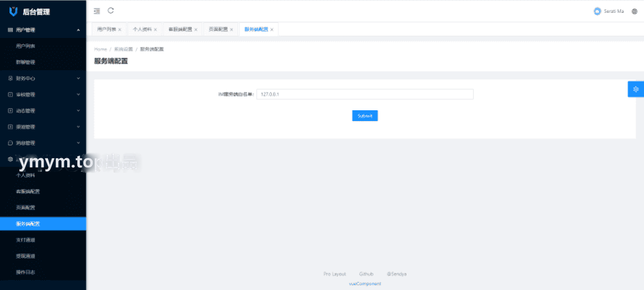Image resolution: width=644 pixels, height=290 pixels.
Task: Open 客服端配置 in the sidebar
Action: click(x=43, y=191)
